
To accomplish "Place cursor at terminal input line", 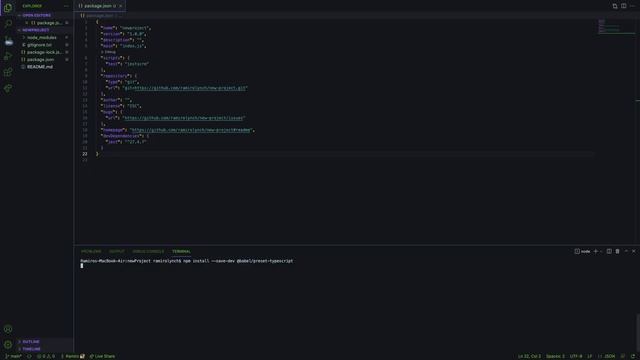I will (82, 266).
